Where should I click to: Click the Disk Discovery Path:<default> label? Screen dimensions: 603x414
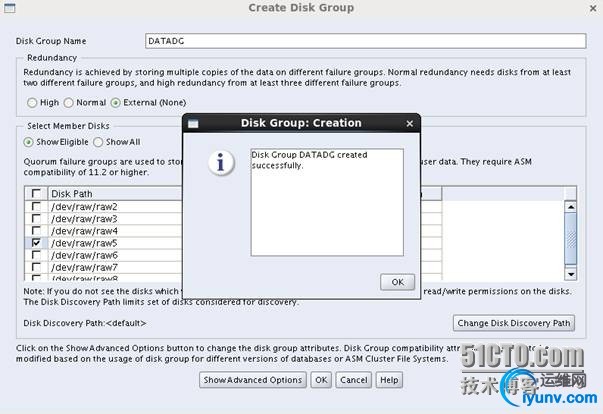click(x=85, y=323)
